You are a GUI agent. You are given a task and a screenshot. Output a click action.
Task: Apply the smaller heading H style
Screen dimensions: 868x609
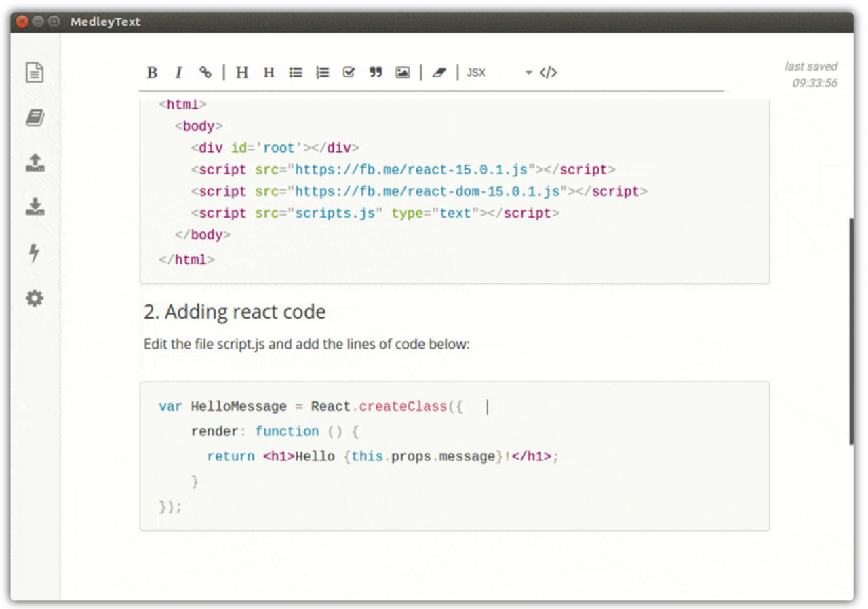(x=269, y=73)
